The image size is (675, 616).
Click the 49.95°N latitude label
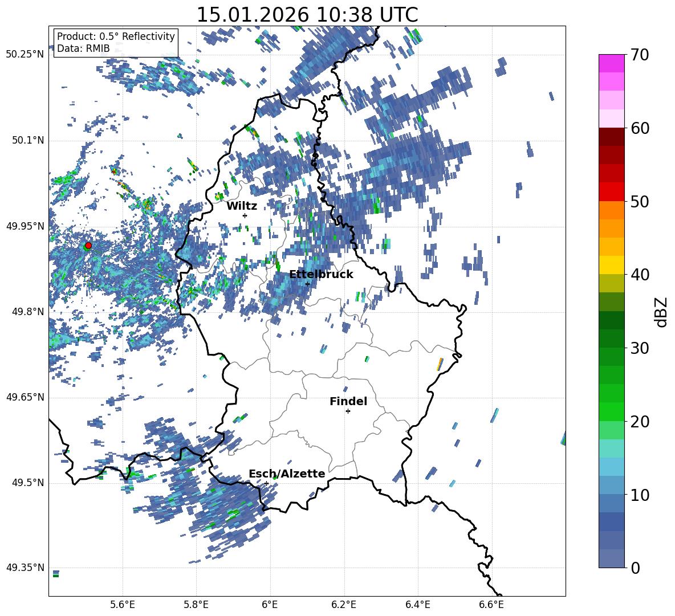25,226
